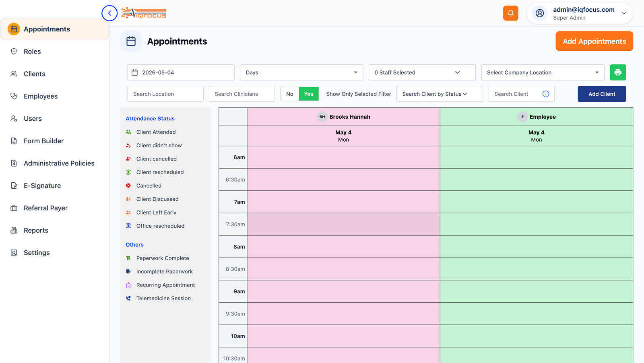Click the Form Builder document icon
This screenshot has height=363, width=644.
tap(14, 141)
